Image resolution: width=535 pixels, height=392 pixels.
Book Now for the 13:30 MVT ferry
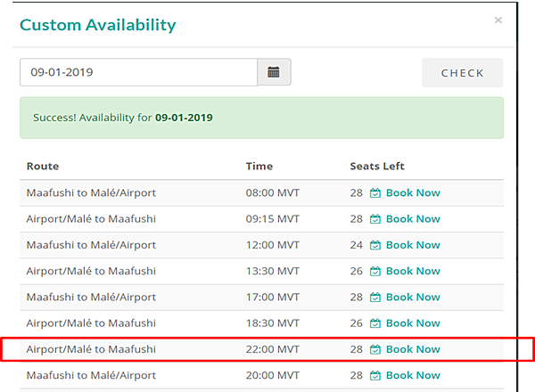click(x=413, y=271)
